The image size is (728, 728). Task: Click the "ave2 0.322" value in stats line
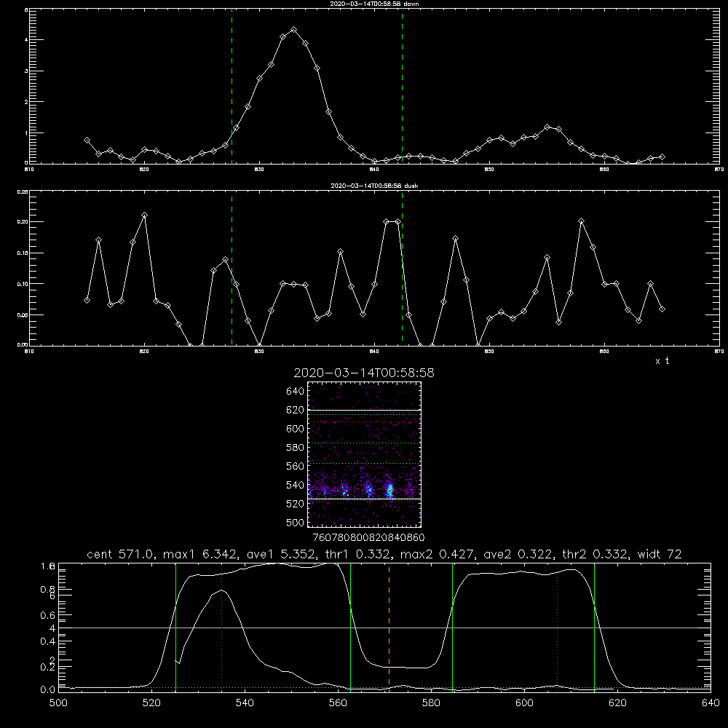(x=517, y=554)
